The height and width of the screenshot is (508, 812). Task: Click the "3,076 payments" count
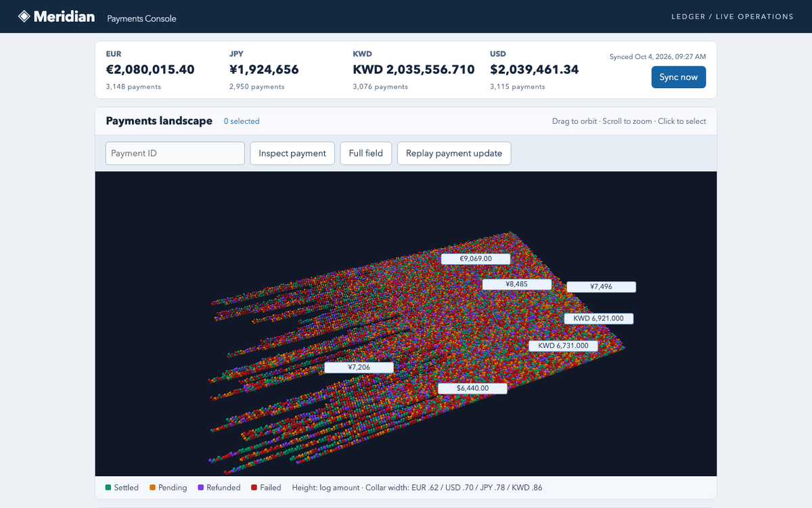(380, 87)
